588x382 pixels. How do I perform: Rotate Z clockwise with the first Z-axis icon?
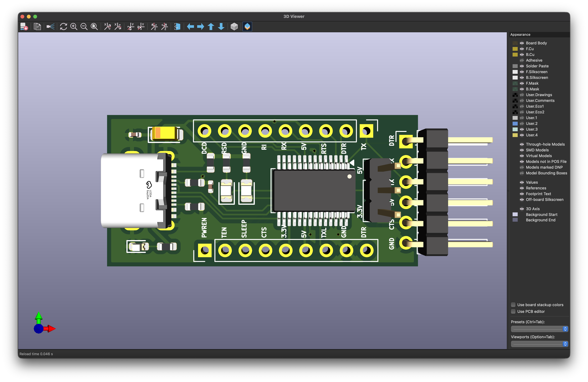pos(154,26)
